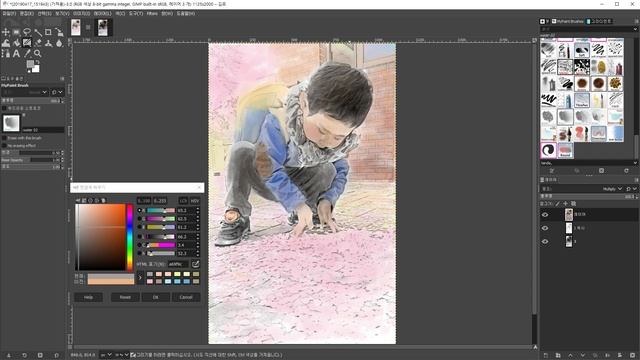The width and height of the screenshot is (640, 360).
Task: Toggle visibility of the bottom layer
Action: [545, 242]
